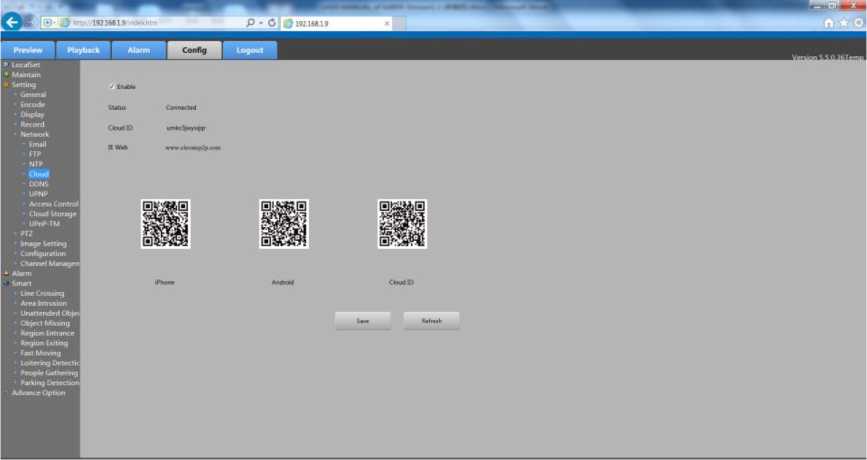
Task: Expand the LocalSet tree node
Action: point(5,65)
